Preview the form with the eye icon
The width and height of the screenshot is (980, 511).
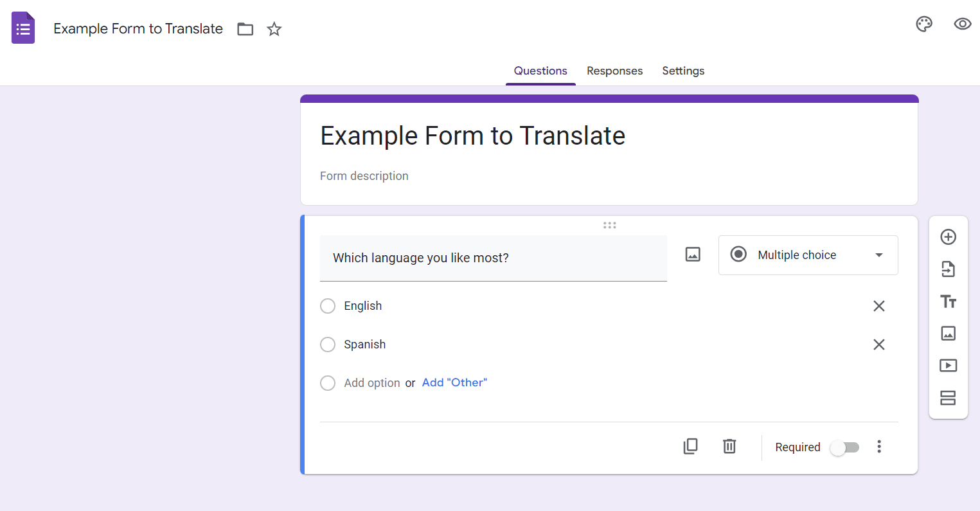[x=962, y=23]
